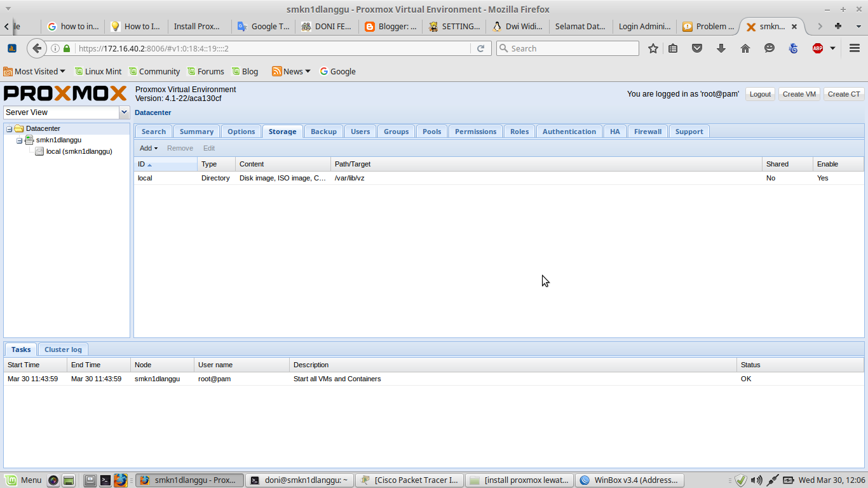
Task: Switch to WinBox window in taskbar
Action: pyautogui.click(x=630, y=480)
